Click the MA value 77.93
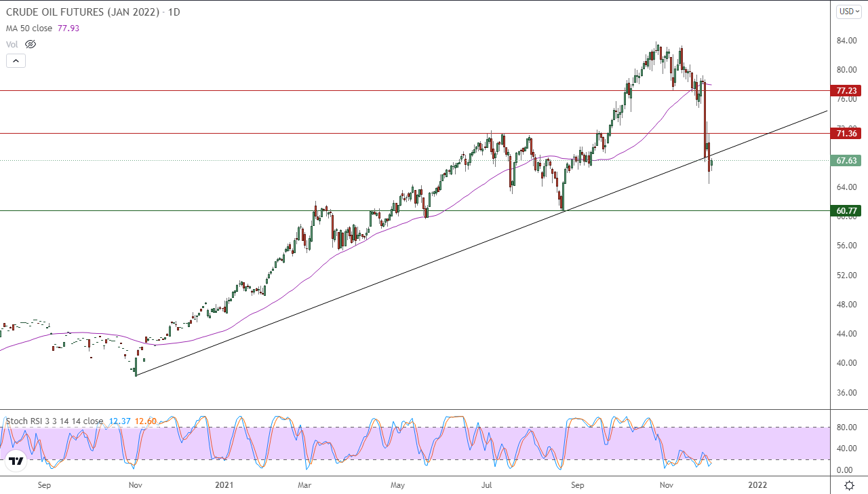 69,28
